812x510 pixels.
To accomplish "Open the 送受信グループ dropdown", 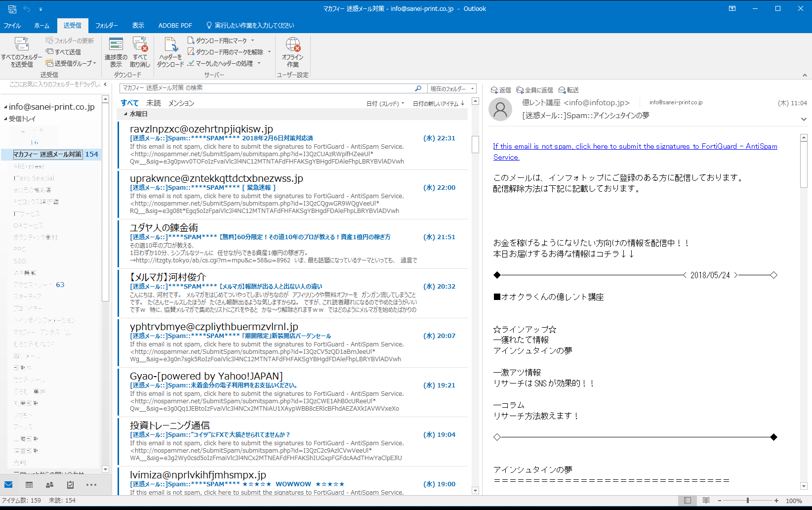I will pos(71,63).
